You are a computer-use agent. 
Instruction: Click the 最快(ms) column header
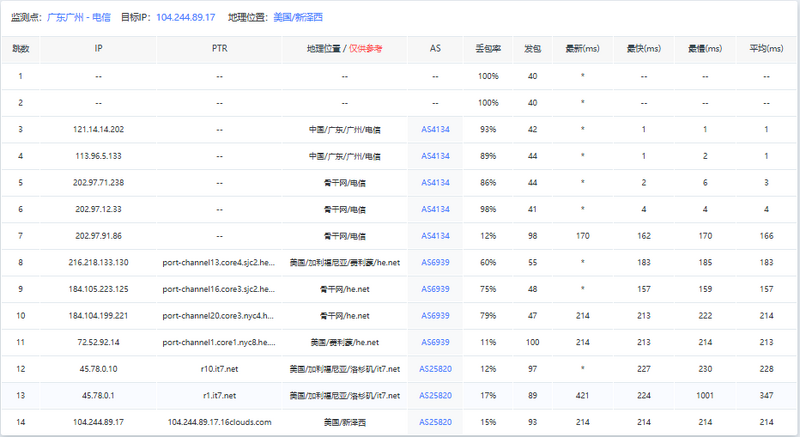pyautogui.click(x=644, y=49)
